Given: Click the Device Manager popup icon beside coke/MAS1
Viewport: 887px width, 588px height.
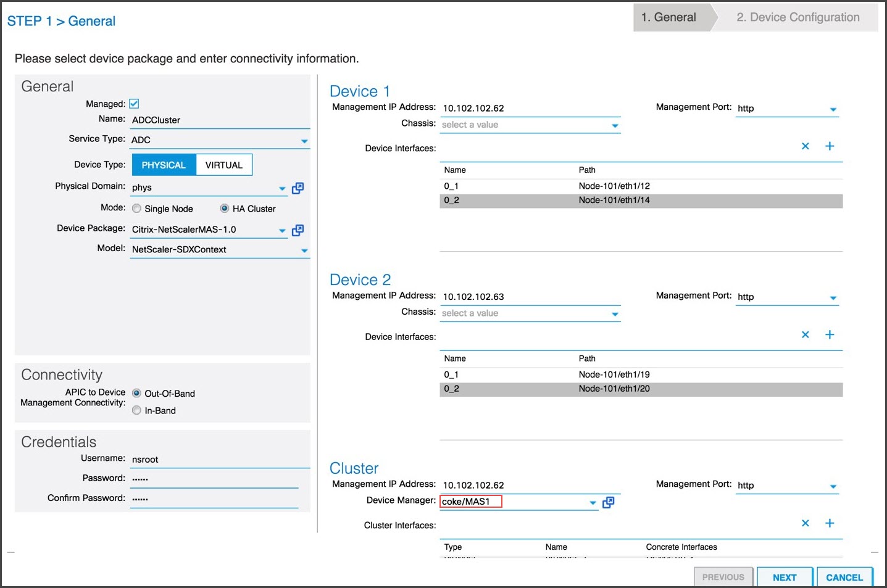Looking at the screenshot, I should 608,502.
